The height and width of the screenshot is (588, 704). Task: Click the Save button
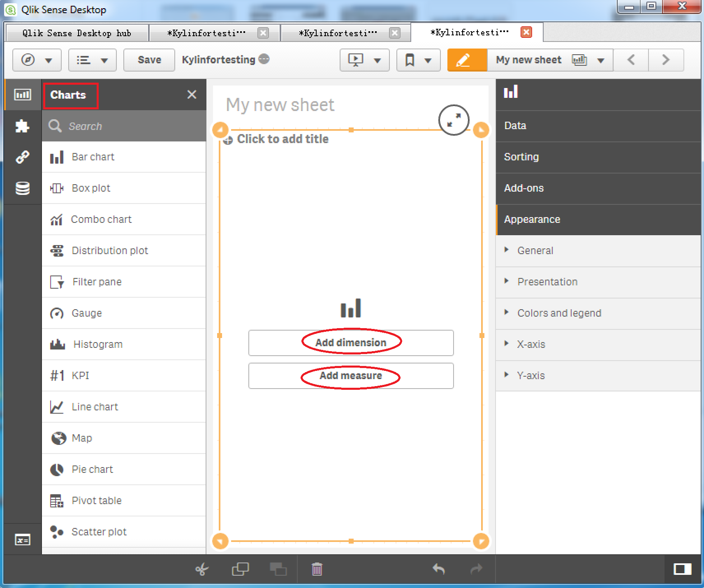[x=149, y=60]
